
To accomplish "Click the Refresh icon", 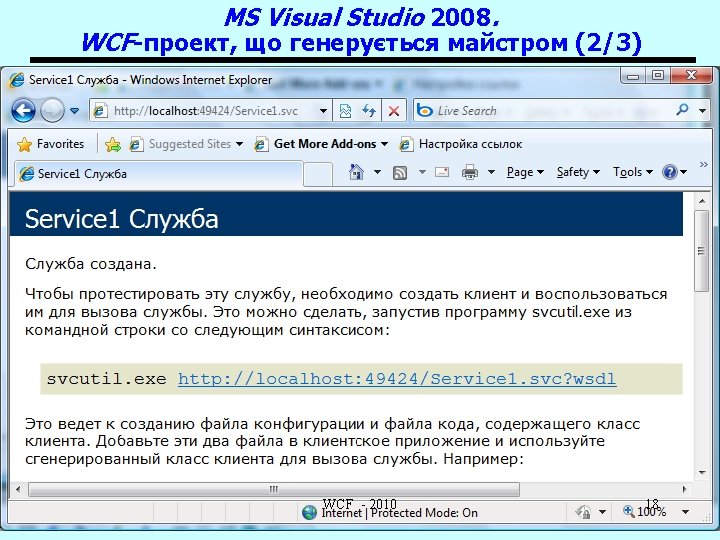I will [x=369, y=111].
